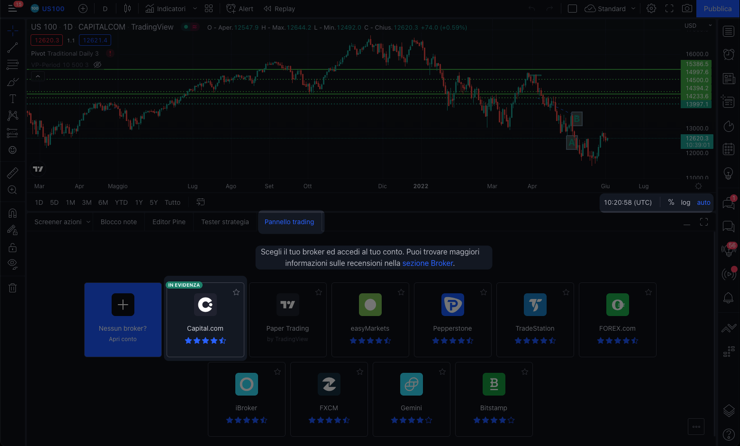Screen dimensions: 740x446
Task: Click the US100 symbol search
Action: click(x=47, y=8)
